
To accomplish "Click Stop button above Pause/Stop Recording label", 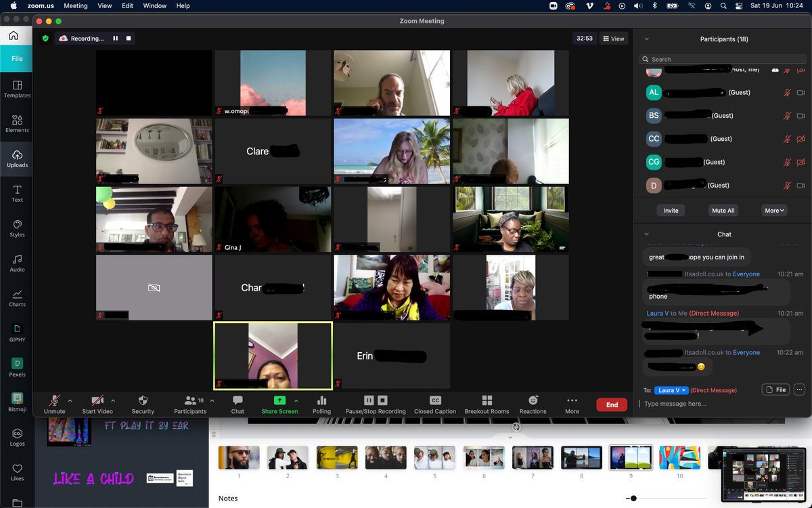I will pyautogui.click(x=382, y=400).
